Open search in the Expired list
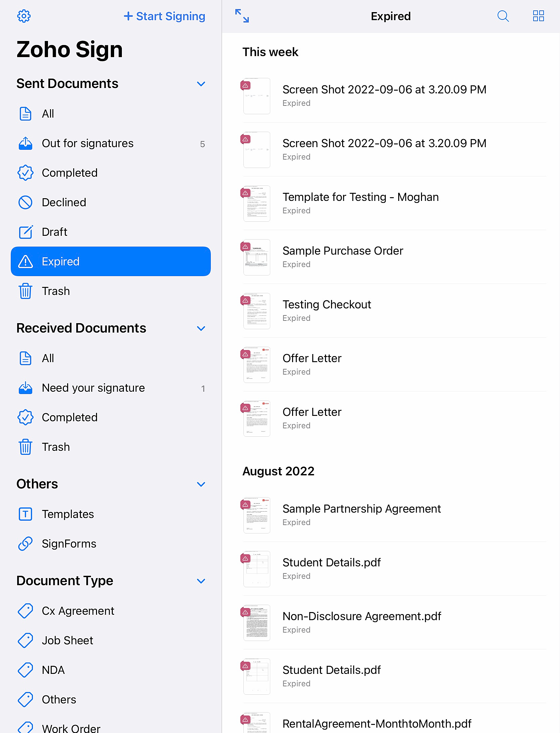 pyautogui.click(x=503, y=16)
